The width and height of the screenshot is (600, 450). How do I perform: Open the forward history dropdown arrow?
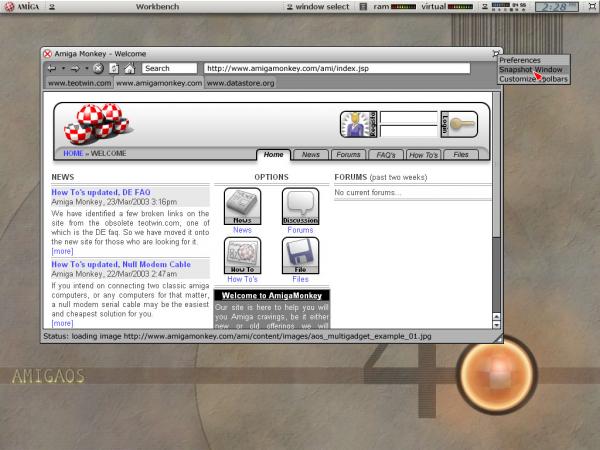point(87,68)
